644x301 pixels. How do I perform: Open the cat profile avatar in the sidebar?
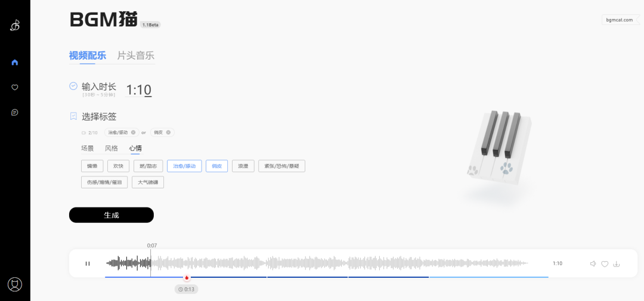15,284
